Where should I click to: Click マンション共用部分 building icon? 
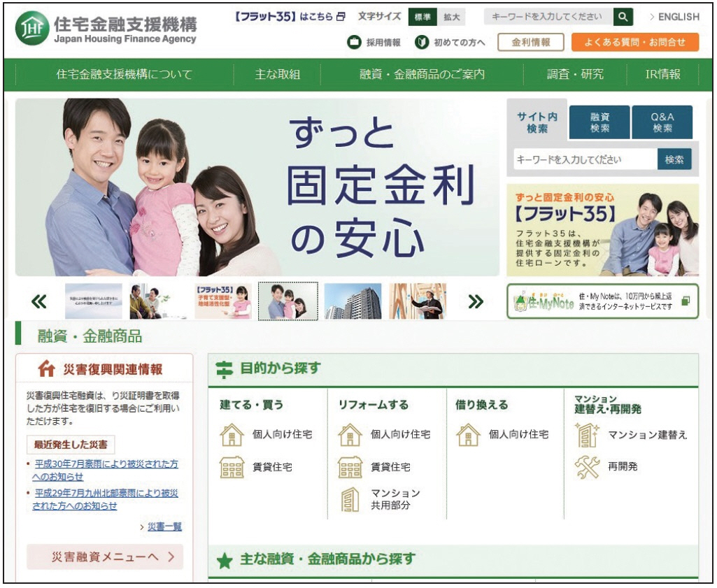point(350,499)
